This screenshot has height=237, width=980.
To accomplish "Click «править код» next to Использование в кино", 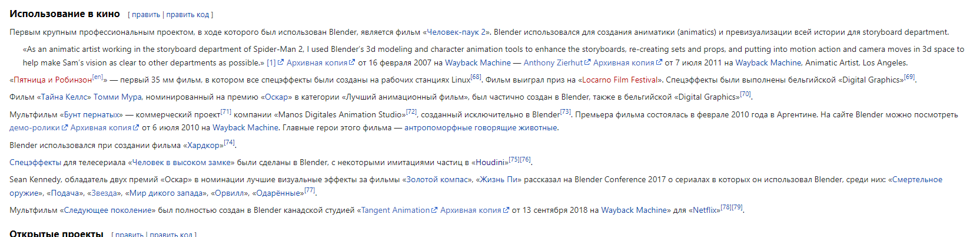I will 187,15.
